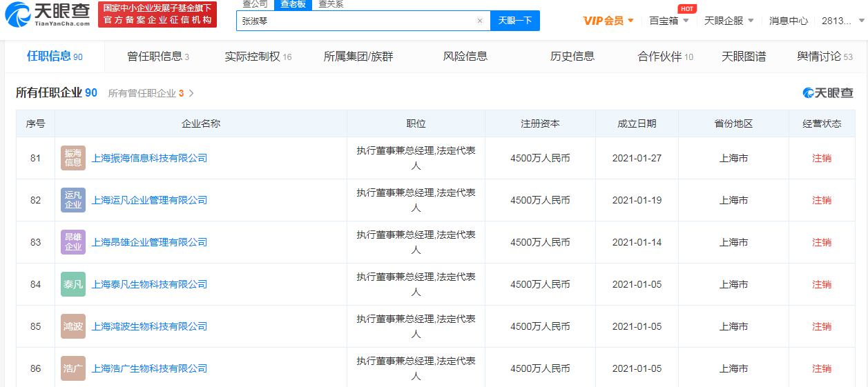The height and width of the screenshot is (387, 868).
Task: Open 上海振海信息科技有限公司 link
Action: pos(149,158)
